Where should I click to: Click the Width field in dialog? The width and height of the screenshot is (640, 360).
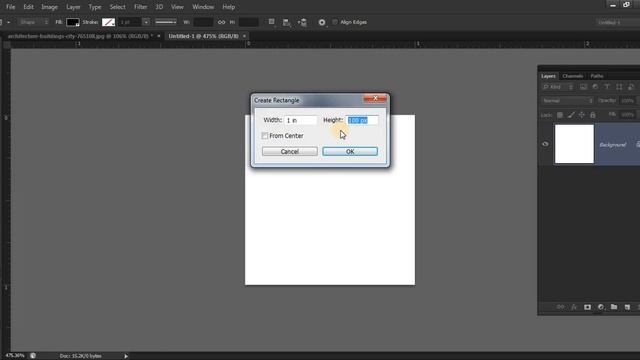(x=300, y=120)
